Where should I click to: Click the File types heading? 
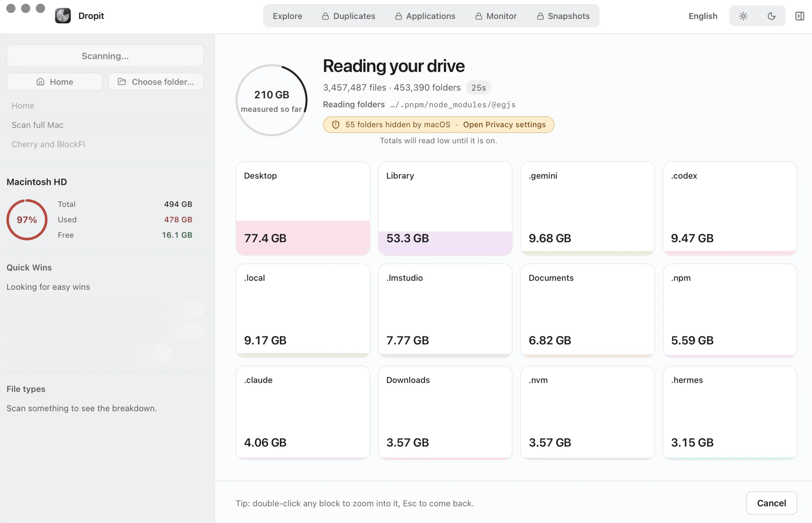tap(26, 389)
